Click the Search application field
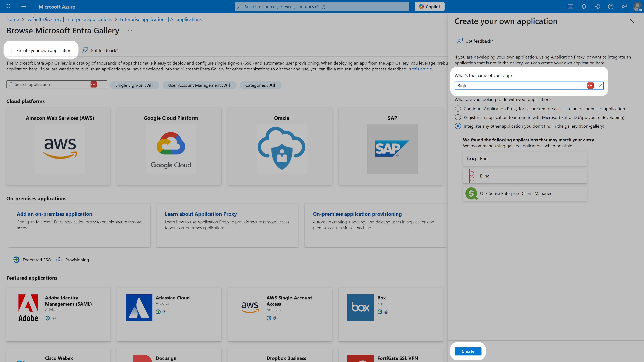The height and width of the screenshot is (362, 644). pos(57,84)
